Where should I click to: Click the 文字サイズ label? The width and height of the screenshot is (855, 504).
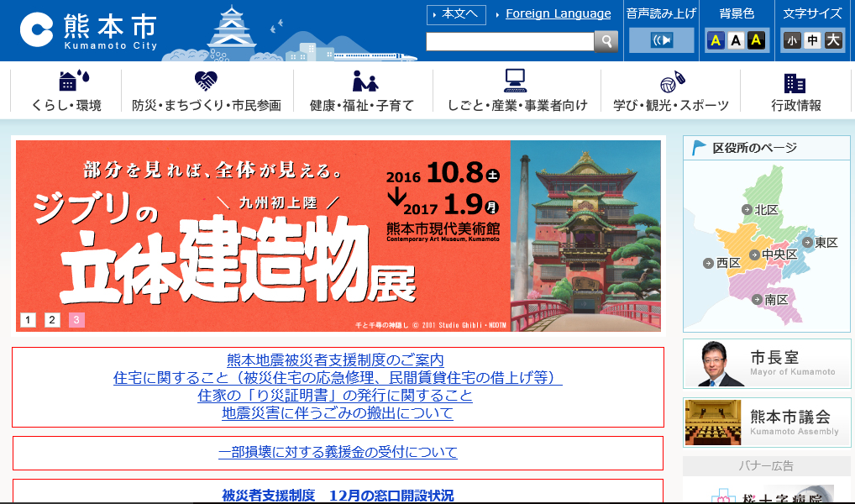click(x=812, y=13)
